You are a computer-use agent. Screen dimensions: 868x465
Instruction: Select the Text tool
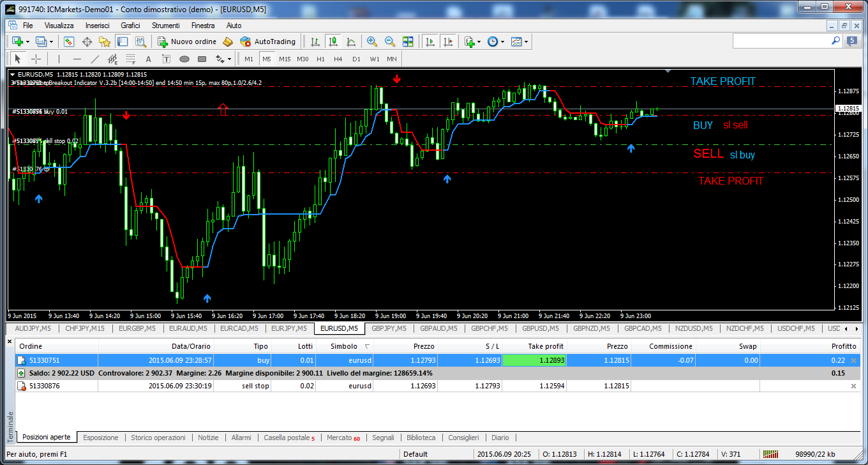(x=149, y=59)
